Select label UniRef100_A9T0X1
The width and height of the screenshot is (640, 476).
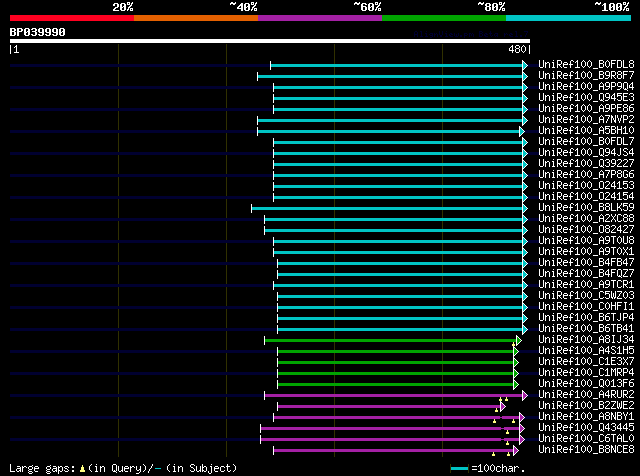coord(586,252)
